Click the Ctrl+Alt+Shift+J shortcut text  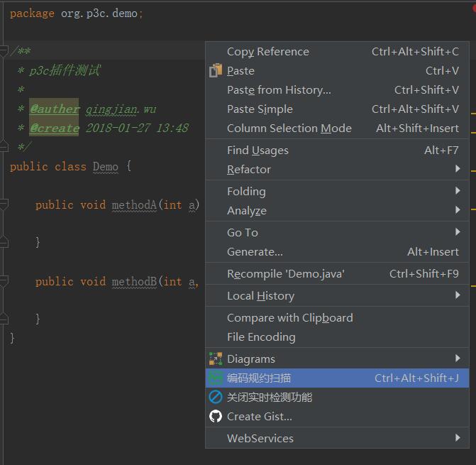click(x=416, y=378)
